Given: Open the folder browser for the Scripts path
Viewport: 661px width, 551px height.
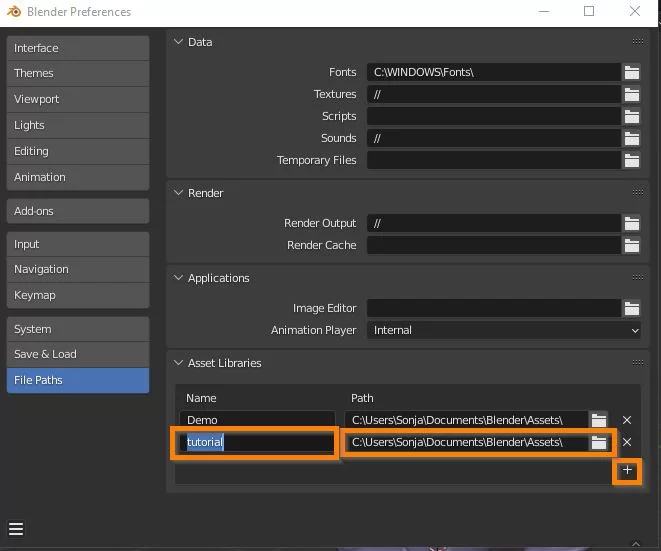Looking at the screenshot, I should click(x=631, y=116).
